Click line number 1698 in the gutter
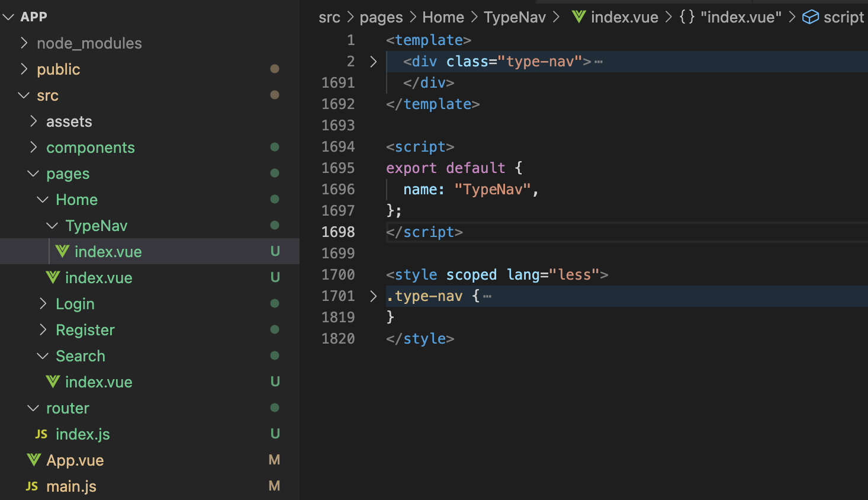The height and width of the screenshot is (500, 868). [338, 232]
